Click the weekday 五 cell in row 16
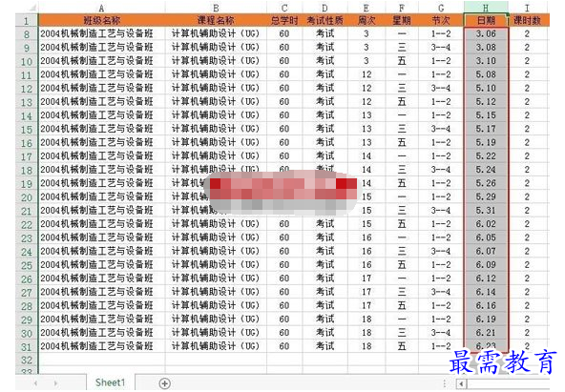The image size is (565, 392). click(x=402, y=142)
